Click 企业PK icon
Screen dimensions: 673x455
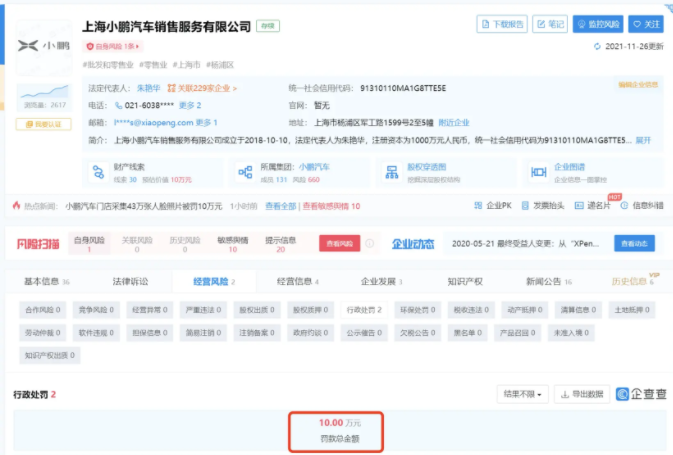tap(478, 206)
